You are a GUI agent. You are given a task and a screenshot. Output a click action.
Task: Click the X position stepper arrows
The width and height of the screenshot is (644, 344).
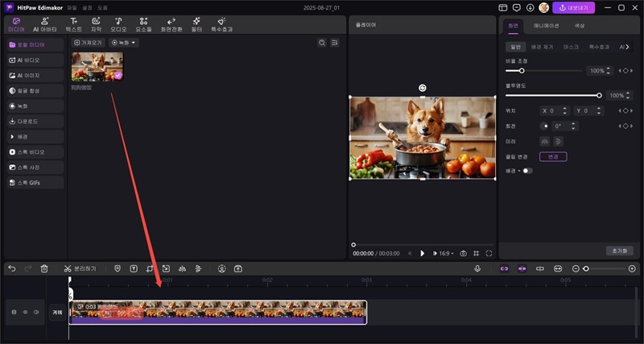tap(565, 110)
